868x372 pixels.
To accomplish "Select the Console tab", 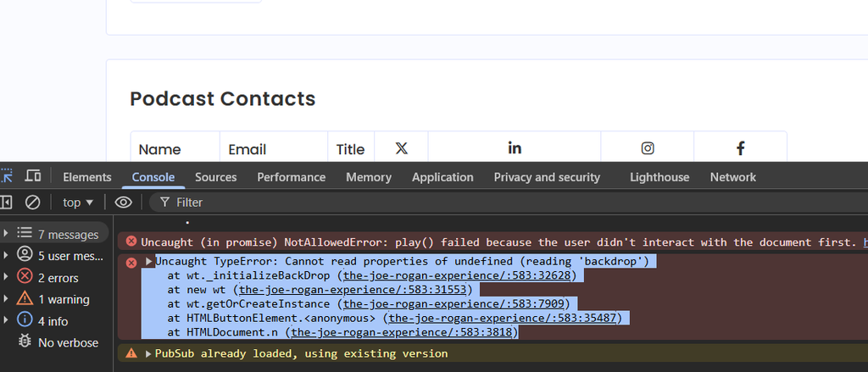I will point(153,177).
